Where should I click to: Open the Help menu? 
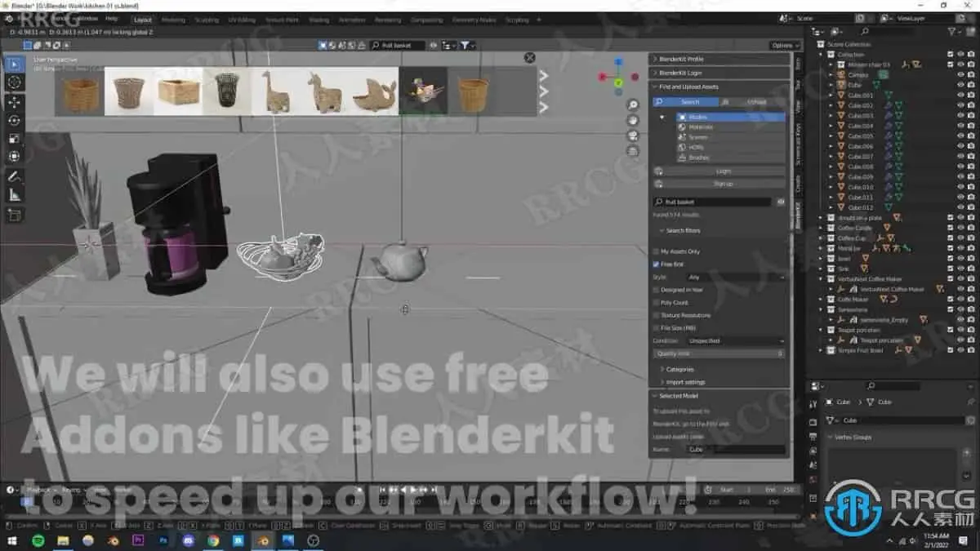[x=110, y=20]
